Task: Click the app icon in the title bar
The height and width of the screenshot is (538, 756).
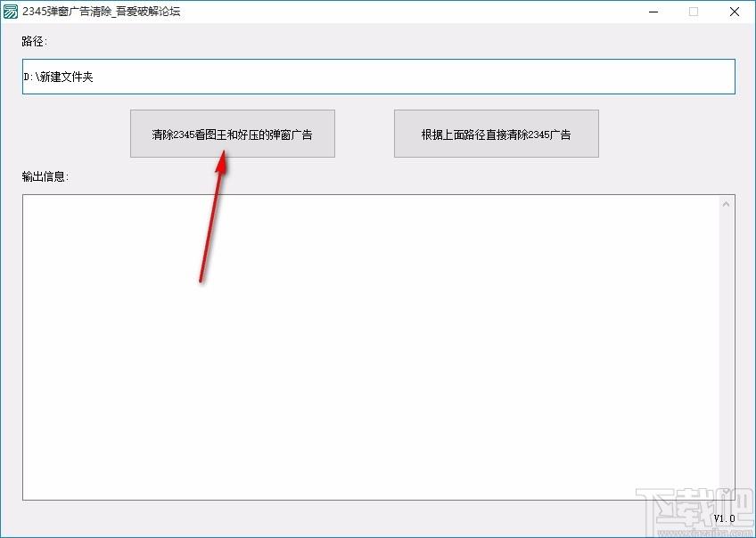Action: coord(11,12)
